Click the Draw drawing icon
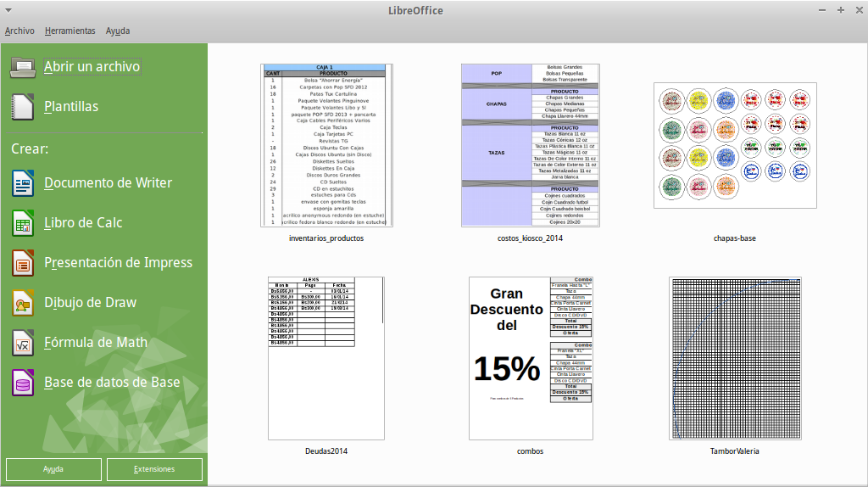868x487 pixels. (x=23, y=303)
